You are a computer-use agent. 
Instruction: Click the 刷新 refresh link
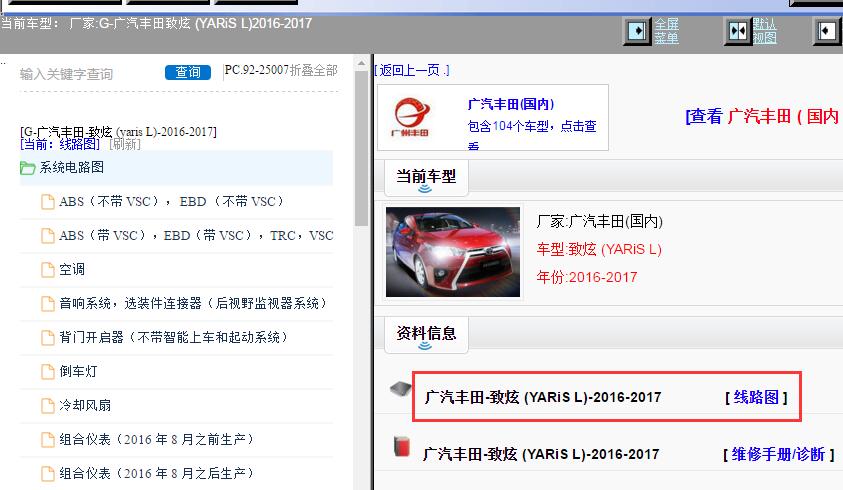125,144
